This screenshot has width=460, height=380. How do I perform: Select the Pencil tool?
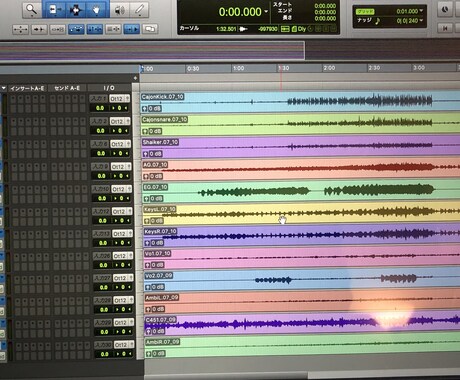139,9
